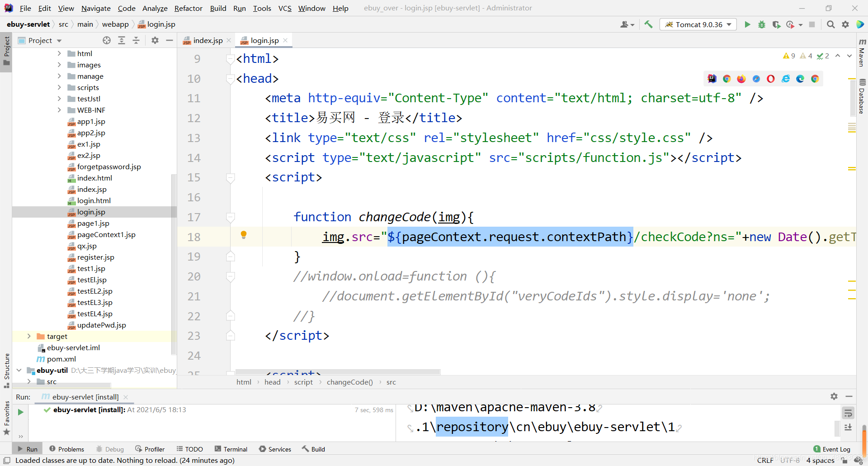
Task: Open the Analyze menu
Action: [x=155, y=8]
